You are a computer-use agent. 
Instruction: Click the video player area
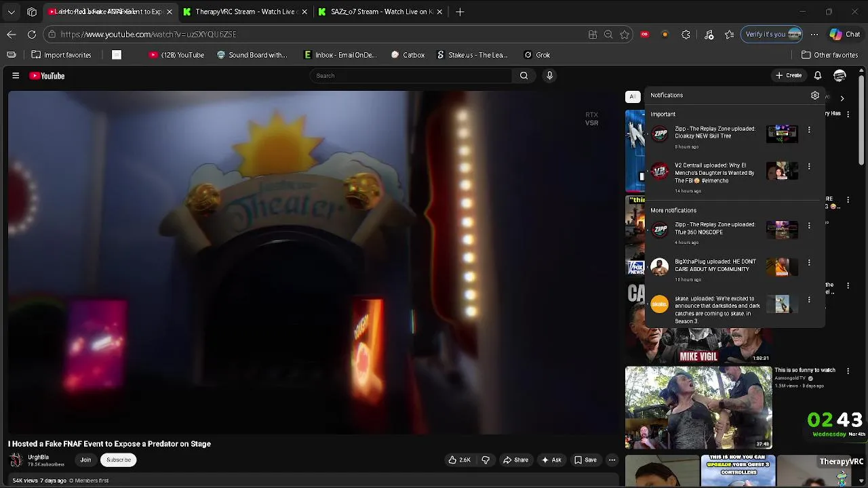313,262
